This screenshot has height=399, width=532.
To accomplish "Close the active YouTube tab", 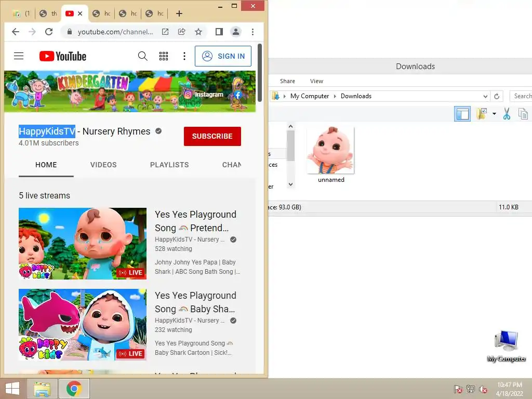I will [x=80, y=14].
